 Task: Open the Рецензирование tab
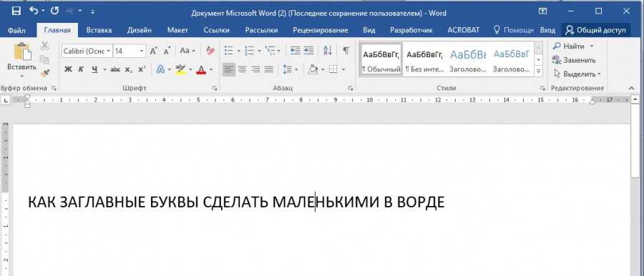point(321,30)
